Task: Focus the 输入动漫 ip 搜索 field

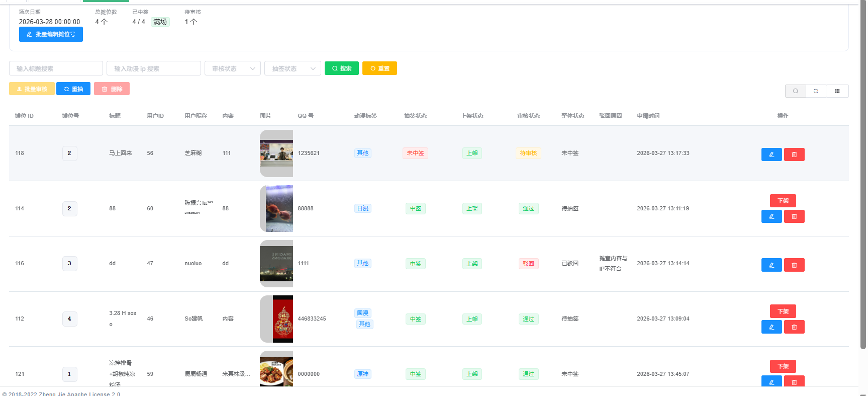Action: (x=153, y=68)
